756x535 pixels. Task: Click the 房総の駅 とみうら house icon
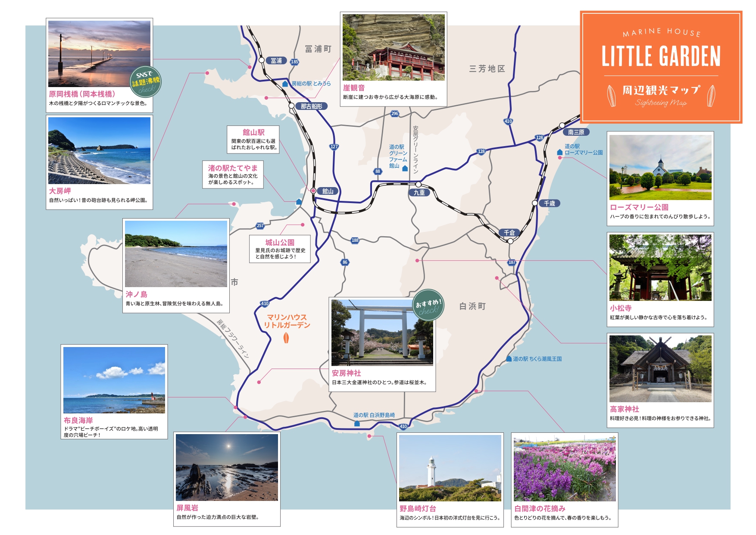(285, 84)
